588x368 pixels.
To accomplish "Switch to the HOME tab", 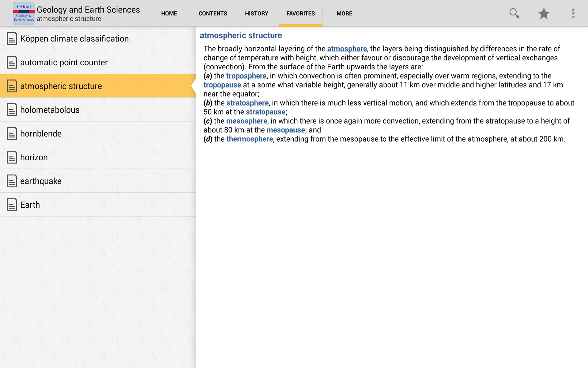I will point(169,13).
